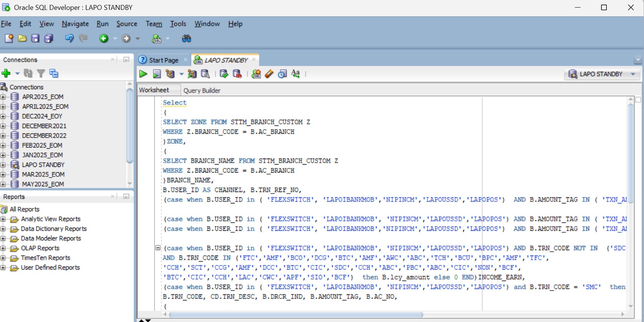Switch to the Query Builder tab
Image resolution: width=644 pixels, height=322 pixels.
202,90
